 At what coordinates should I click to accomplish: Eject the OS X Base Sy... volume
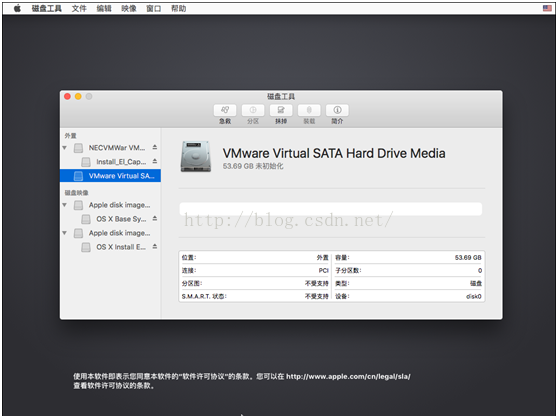click(155, 218)
